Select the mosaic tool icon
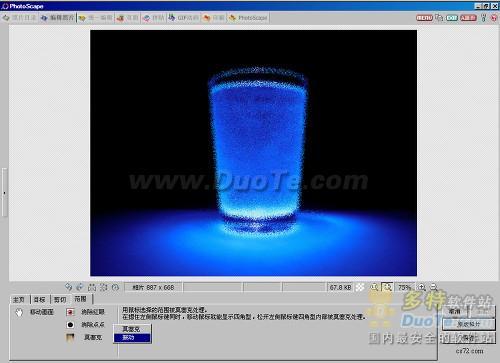Image resolution: width=500 pixels, height=363 pixels. click(70, 337)
